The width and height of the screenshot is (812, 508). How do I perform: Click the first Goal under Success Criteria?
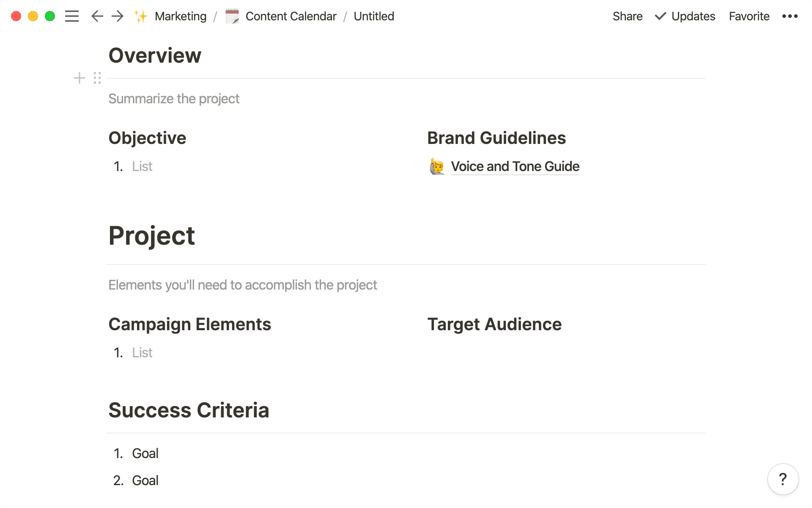point(145,453)
